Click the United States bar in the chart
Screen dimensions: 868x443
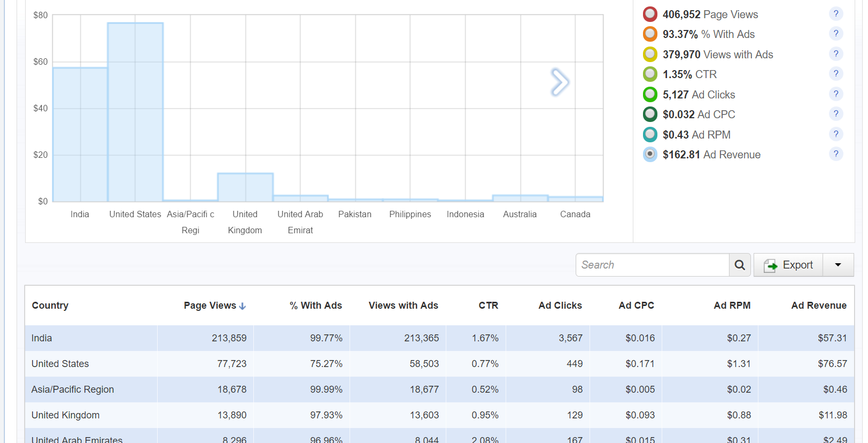click(x=135, y=112)
